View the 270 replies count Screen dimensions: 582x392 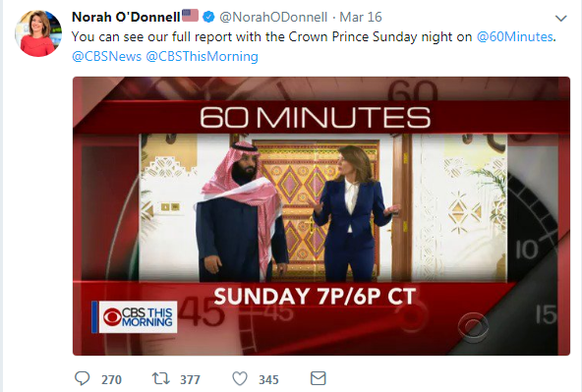click(x=111, y=380)
